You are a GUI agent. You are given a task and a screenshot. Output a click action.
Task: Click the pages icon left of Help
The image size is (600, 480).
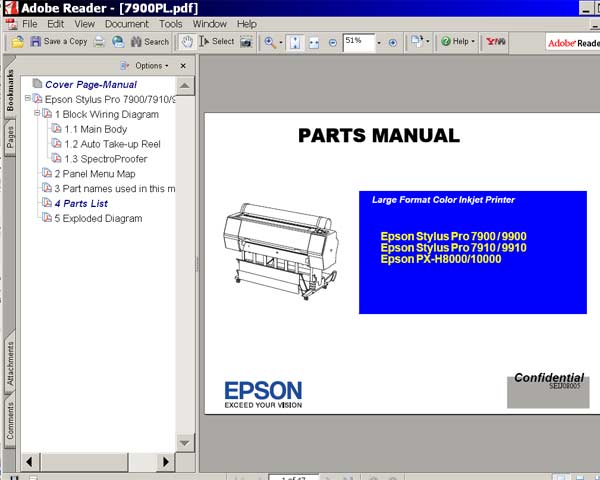416,41
